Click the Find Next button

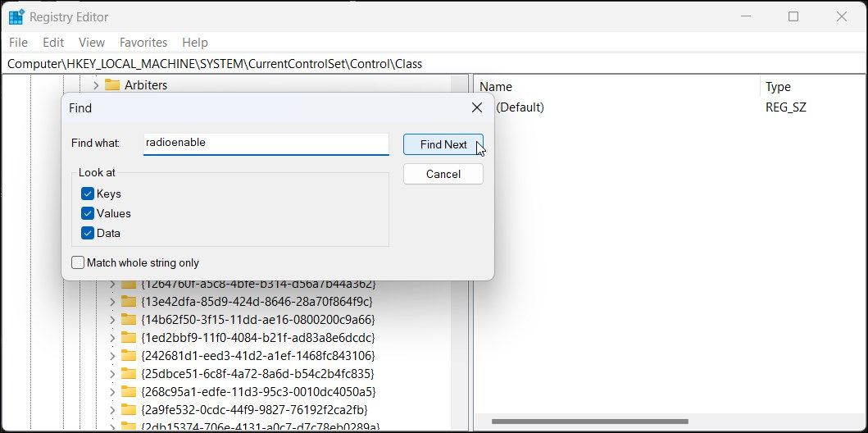pos(443,144)
